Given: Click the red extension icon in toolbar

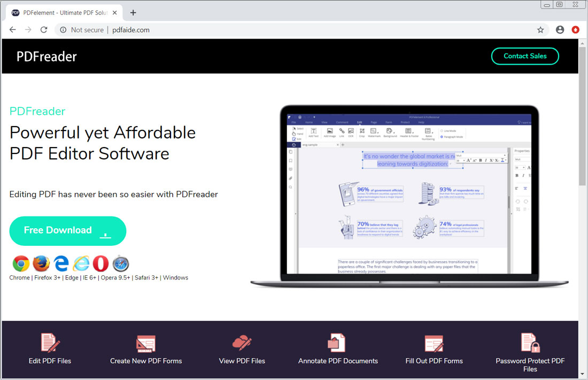Looking at the screenshot, I should click(x=575, y=29).
